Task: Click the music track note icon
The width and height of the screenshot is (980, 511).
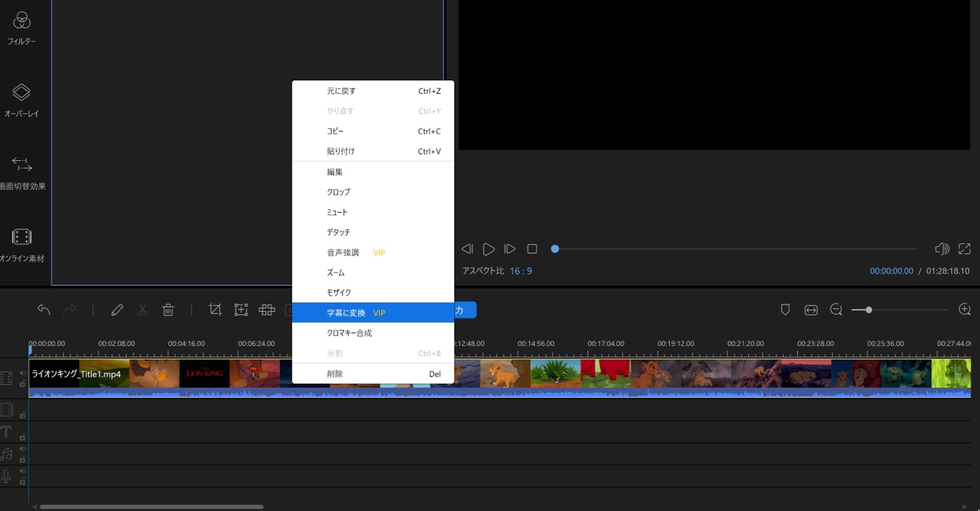Action: click(6, 454)
